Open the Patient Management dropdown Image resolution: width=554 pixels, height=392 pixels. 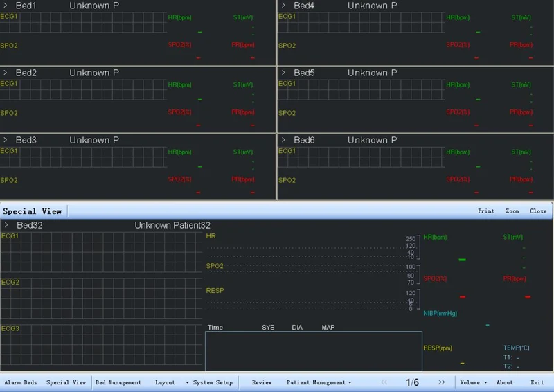click(319, 382)
